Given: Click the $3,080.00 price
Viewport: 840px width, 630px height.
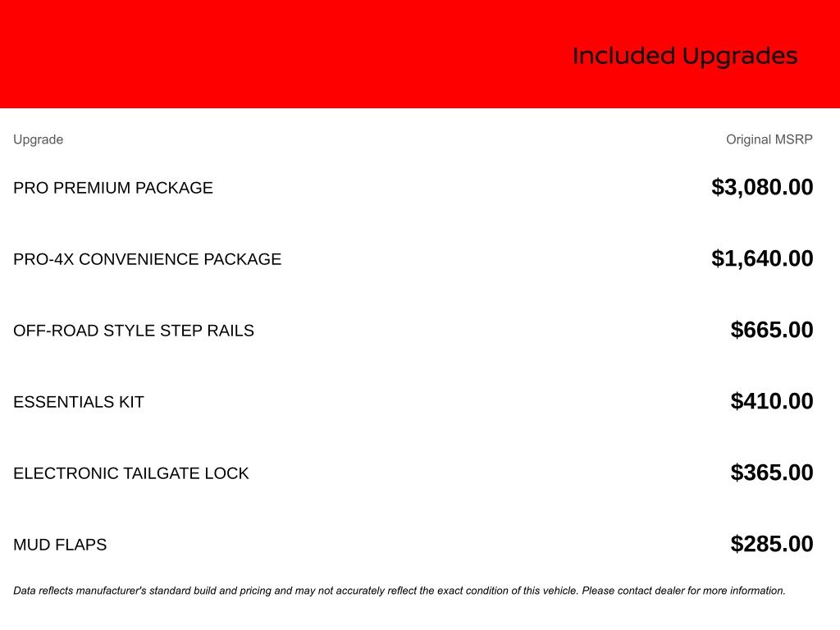Looking at the screenshot, I should coord(762,187).
